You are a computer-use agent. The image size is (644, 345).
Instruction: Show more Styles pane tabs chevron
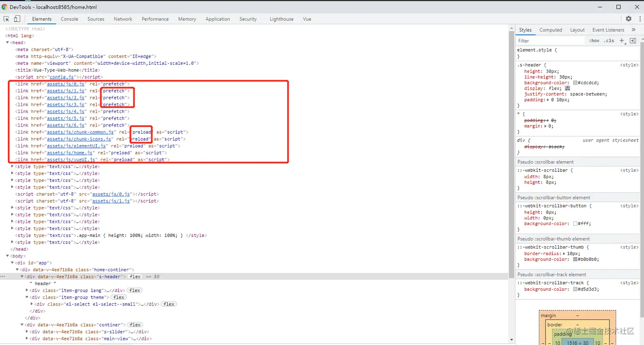(x=633, y=30)
